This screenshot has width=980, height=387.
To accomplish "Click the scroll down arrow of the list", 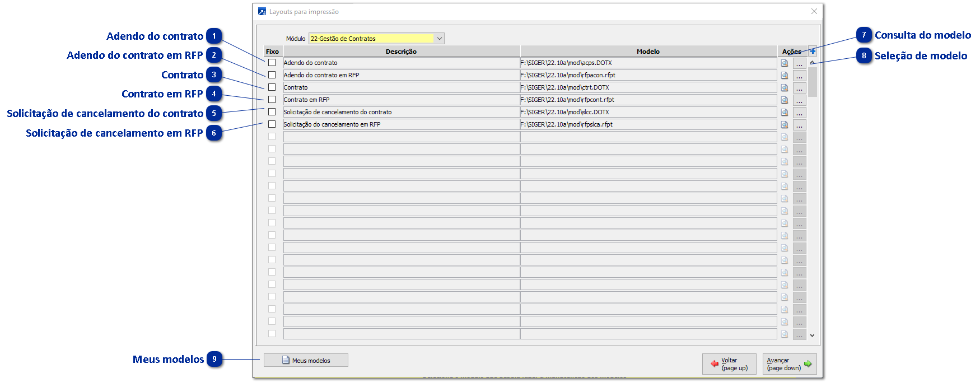I will (x=812, y=335).
